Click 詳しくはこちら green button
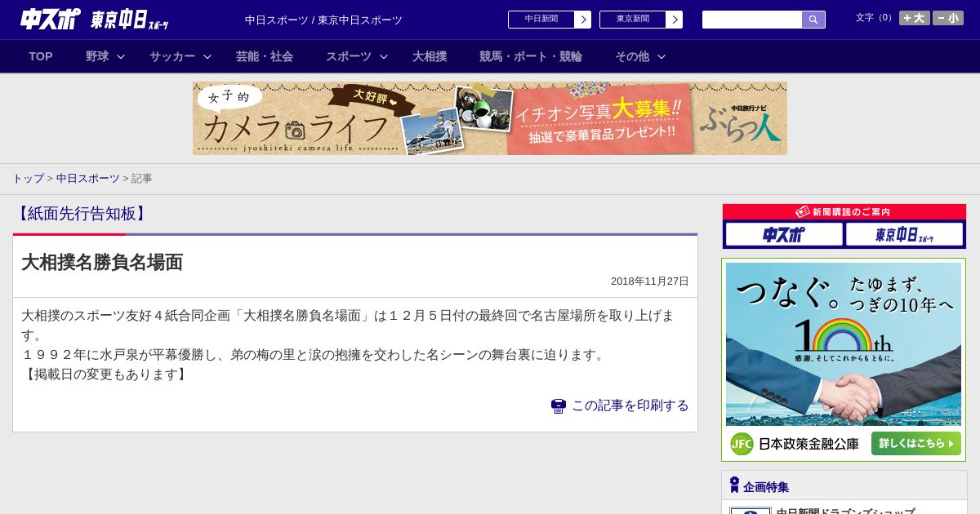 915,444
